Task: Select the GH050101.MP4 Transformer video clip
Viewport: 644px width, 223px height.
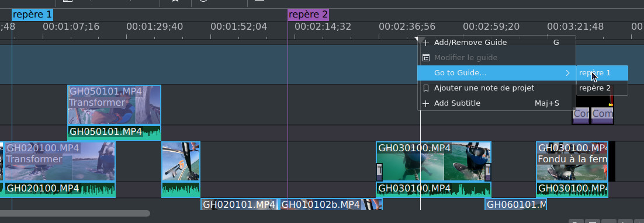Action: tap(114, 105)
